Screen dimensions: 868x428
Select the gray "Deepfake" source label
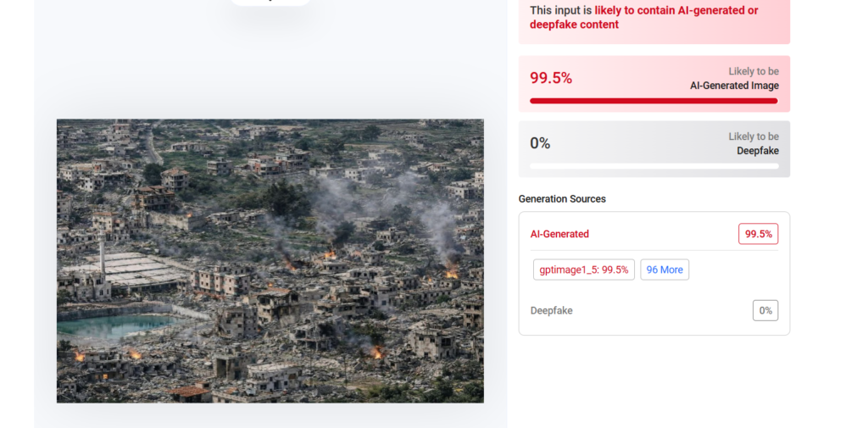(x=551, y=310)
